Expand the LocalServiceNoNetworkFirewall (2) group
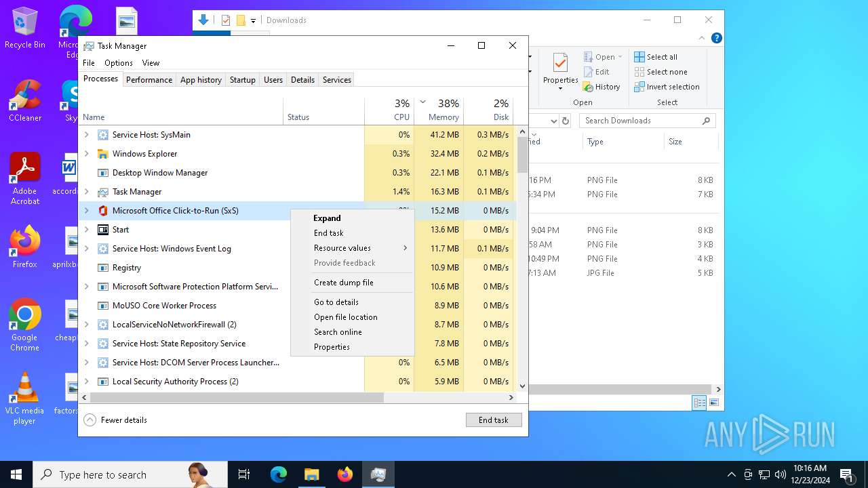 click(x=86, y=325)
